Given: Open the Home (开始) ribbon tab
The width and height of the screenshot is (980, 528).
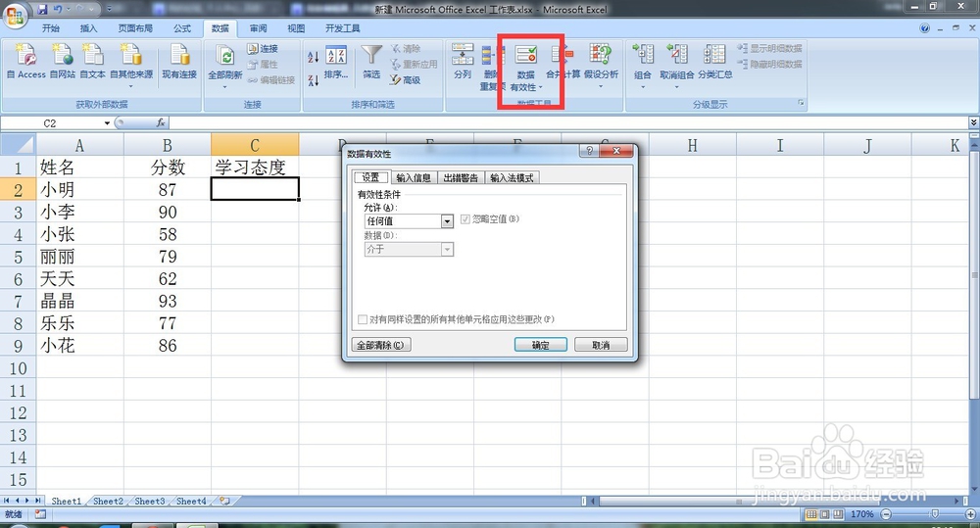Looking at the screenshot, I should (x=51, y=28).
